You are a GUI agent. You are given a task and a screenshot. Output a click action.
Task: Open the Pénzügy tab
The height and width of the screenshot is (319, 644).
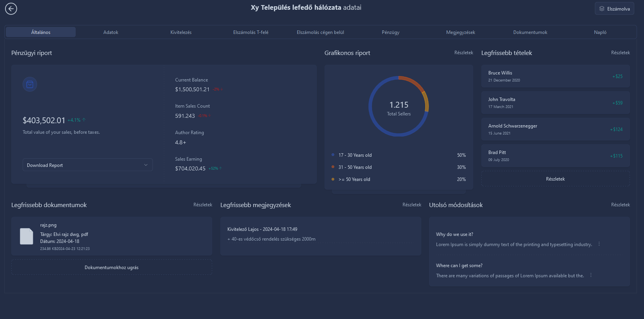tap(390, 32)
